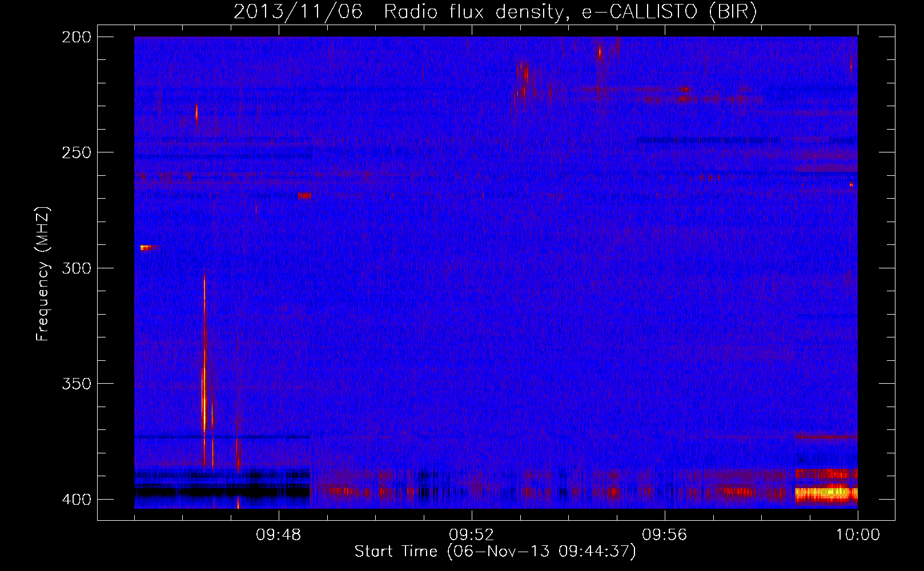
Task: Click the 'Start Time (06-Nov-13 09:44:37)' label
Action: click(x=495, y=552)
